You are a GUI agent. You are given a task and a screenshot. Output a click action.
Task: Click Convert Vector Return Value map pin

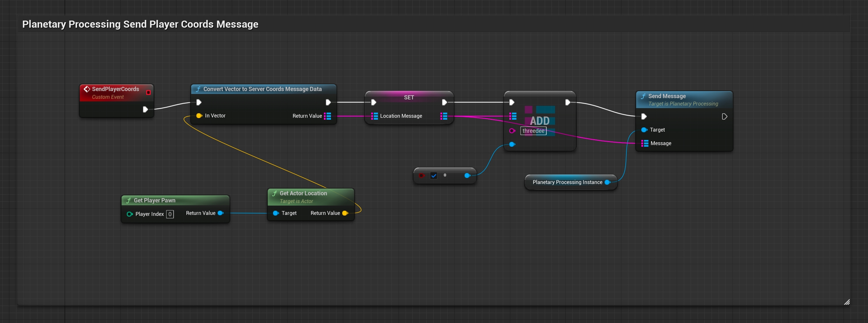327,116
